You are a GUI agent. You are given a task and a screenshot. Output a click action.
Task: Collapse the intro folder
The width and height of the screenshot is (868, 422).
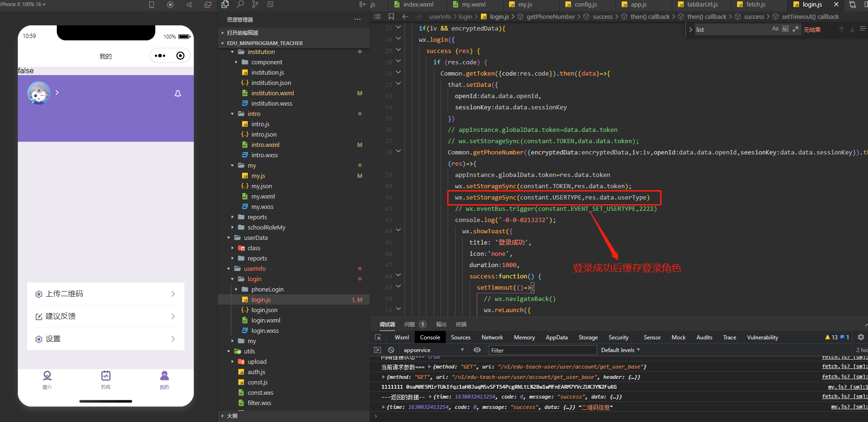pyautogui.click(x=232, y=114)
